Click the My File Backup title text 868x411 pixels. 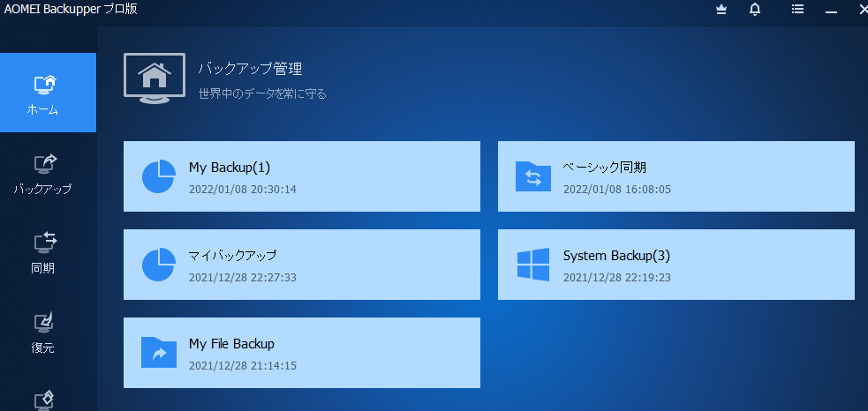pos(231,344)
